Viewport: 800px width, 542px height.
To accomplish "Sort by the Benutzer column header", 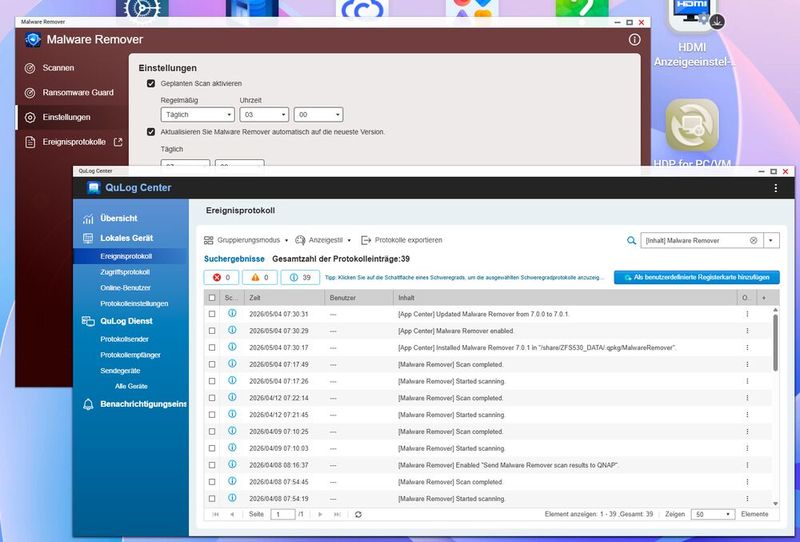I will 359,298.
